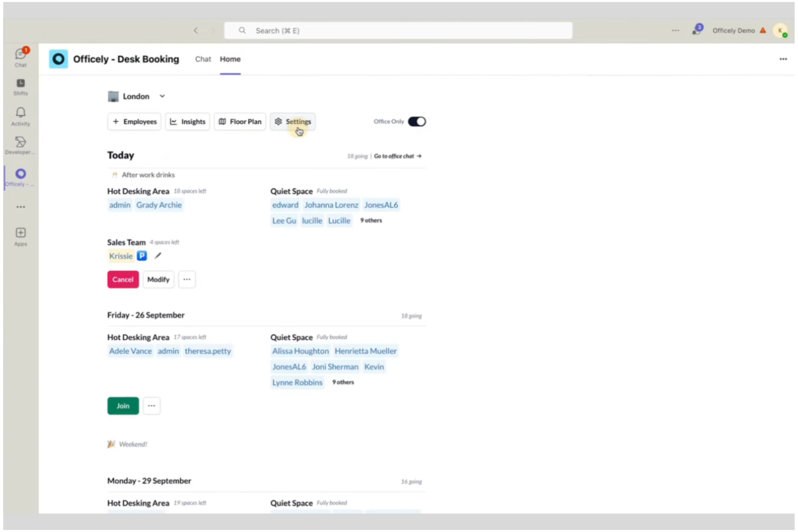The height and width of the screenshot is (532, 798).
Task: Toggle the Office Only switch
Action: (417, 121)
